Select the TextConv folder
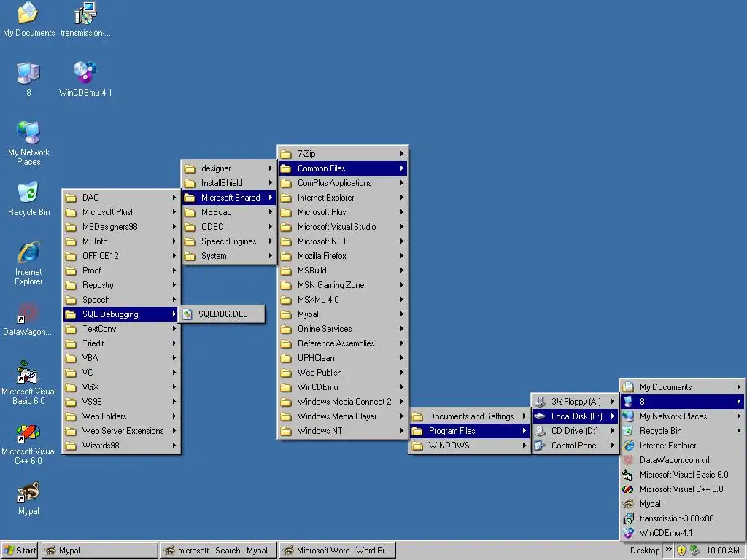 (121, 329)
